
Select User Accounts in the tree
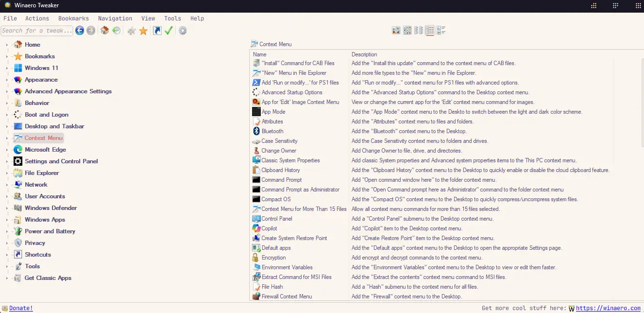click(x=45, y=196)
